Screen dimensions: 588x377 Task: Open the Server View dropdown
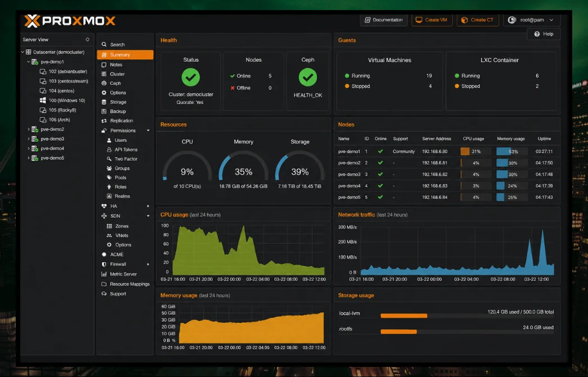pyautogui.click(x=87, y=39)
